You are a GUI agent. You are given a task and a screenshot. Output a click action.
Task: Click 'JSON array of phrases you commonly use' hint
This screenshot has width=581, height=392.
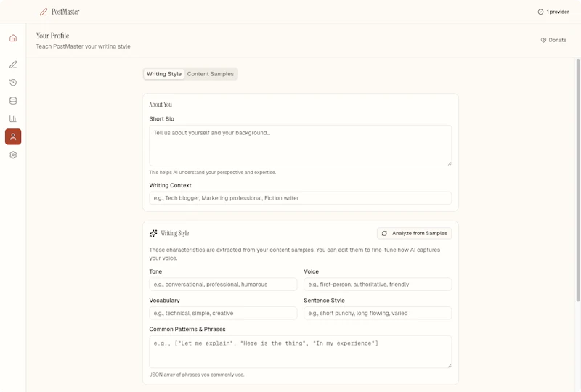pos(197,375)
